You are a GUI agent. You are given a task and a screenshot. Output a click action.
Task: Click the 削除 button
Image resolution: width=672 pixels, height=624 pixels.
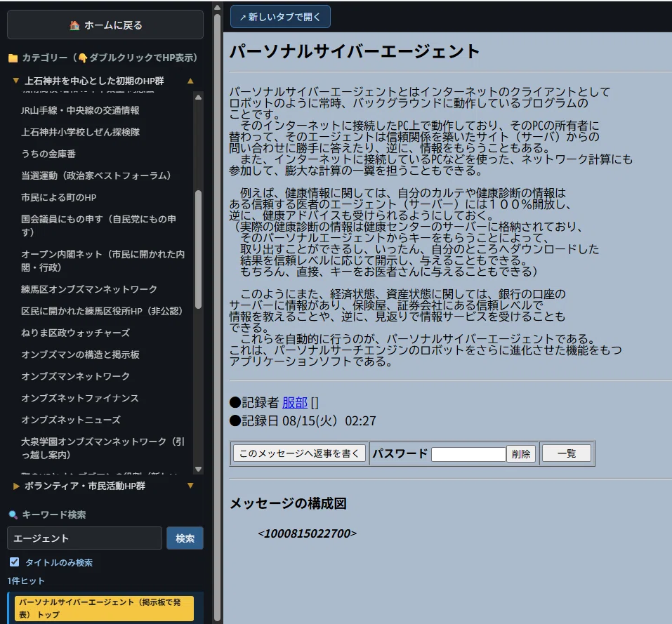click(x=521, y=454)
